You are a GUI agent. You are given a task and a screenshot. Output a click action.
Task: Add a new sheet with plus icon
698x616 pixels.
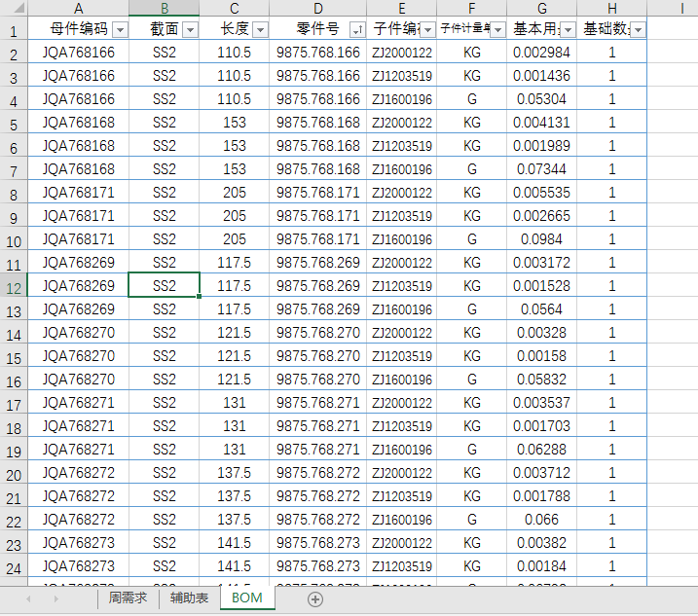tap(315, 599)
